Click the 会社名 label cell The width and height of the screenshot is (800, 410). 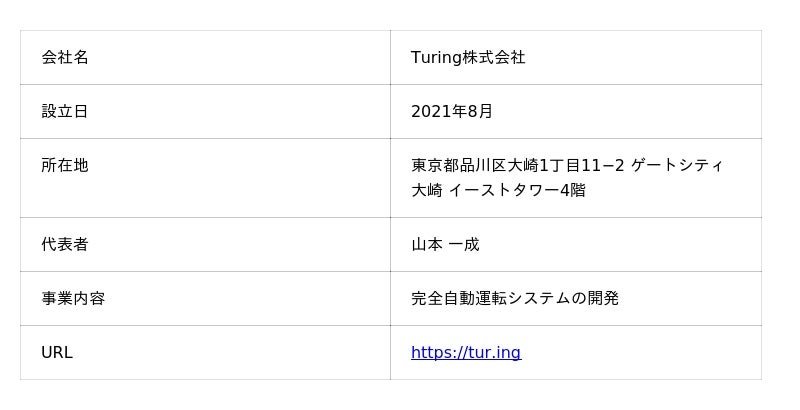65,58
